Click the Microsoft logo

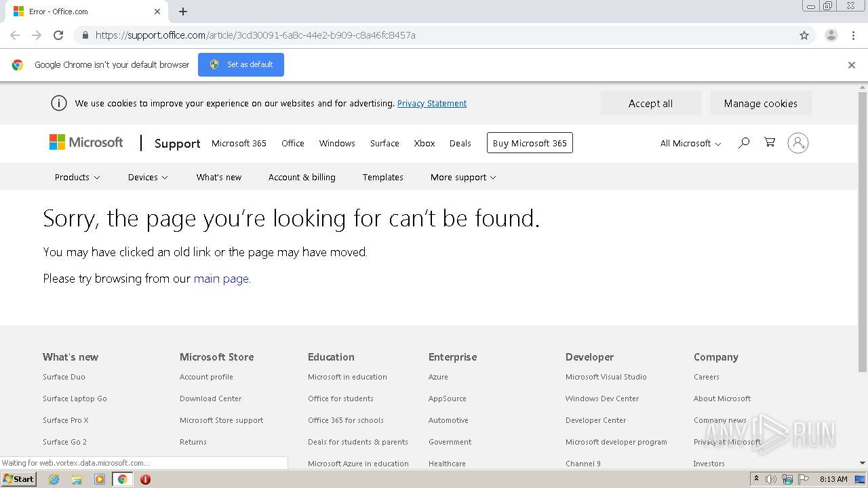point(86,142)
